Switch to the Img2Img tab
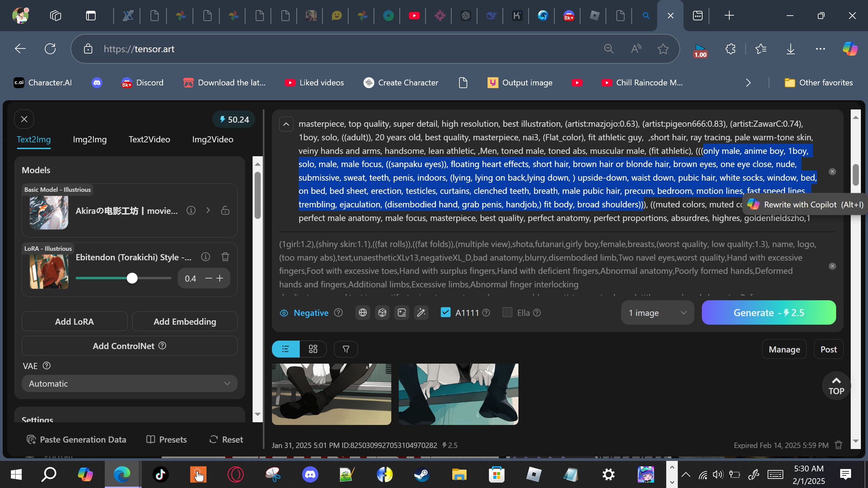This screenshot has height=488, width=868. 90,139
